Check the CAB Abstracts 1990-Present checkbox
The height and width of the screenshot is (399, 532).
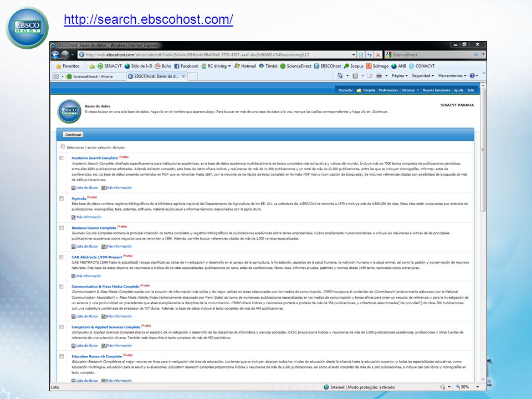click(62, 257)
